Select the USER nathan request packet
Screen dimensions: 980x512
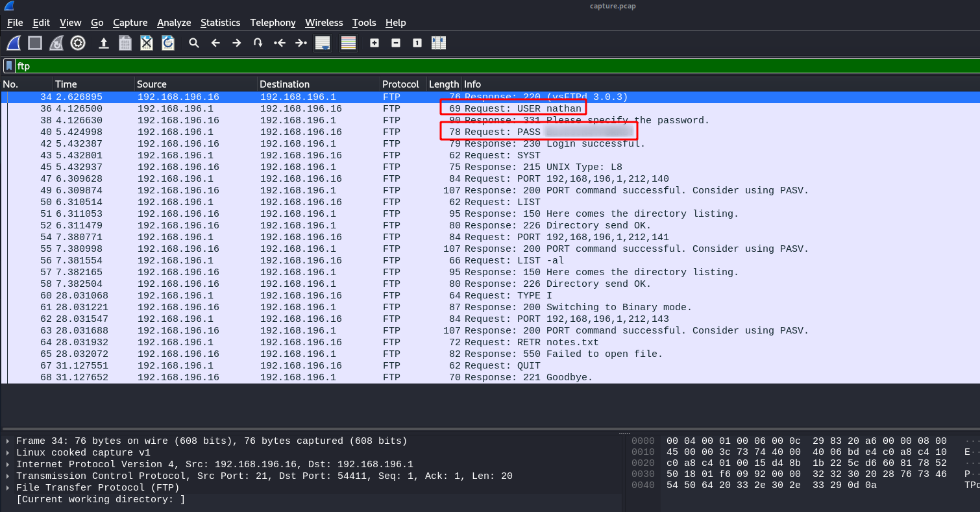pyautogui.click(x=260, y=108)
